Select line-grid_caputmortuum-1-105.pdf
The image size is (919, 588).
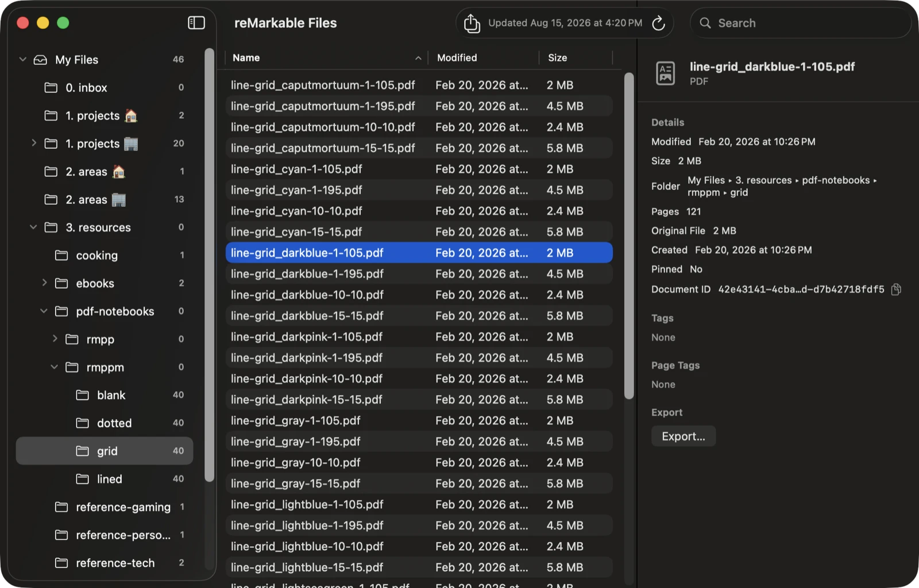coord(419,85)
